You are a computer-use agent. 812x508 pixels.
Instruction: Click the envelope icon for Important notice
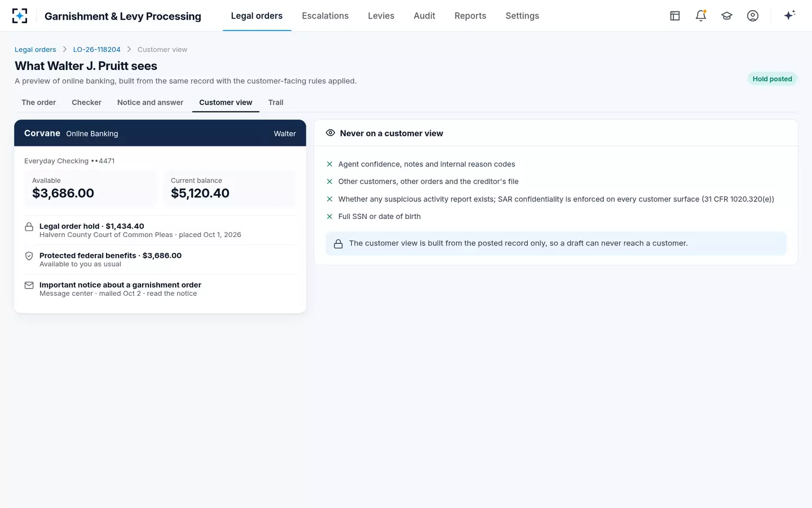tap(29, 286)
